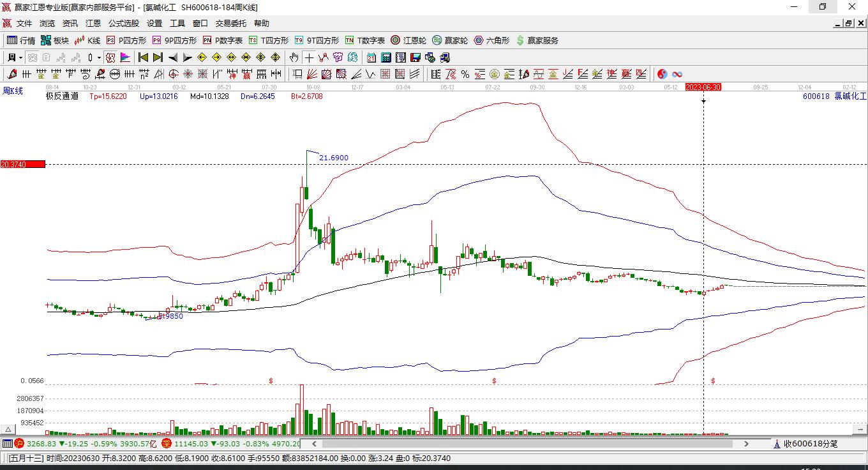The image size is (868, 470).
Task: Click yellow diamond with left arrow
Action: coord(202,57)
